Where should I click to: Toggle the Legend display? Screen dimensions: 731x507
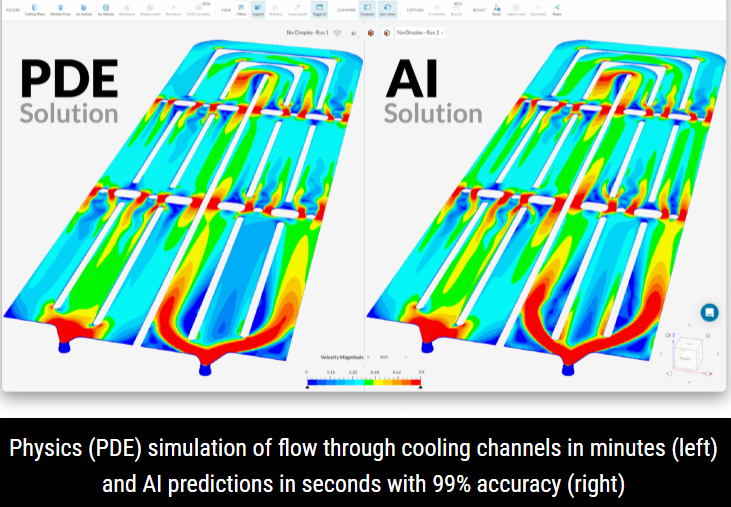click(259, 10)
